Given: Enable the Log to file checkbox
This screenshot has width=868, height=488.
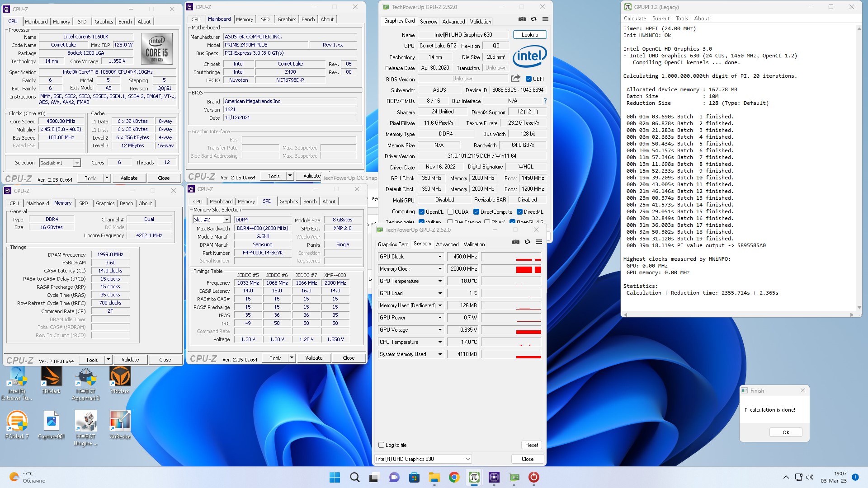Looking at the screenshot, I should [x=381, y=445].
